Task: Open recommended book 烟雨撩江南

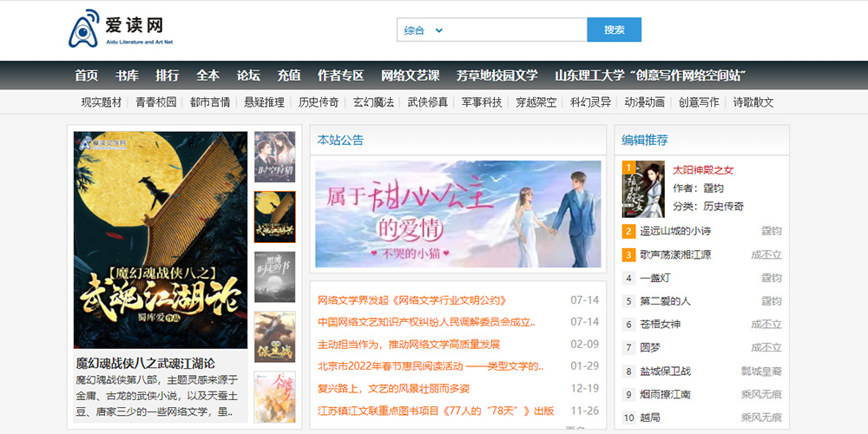Action: pyautogui.click(x=666, y=394)
